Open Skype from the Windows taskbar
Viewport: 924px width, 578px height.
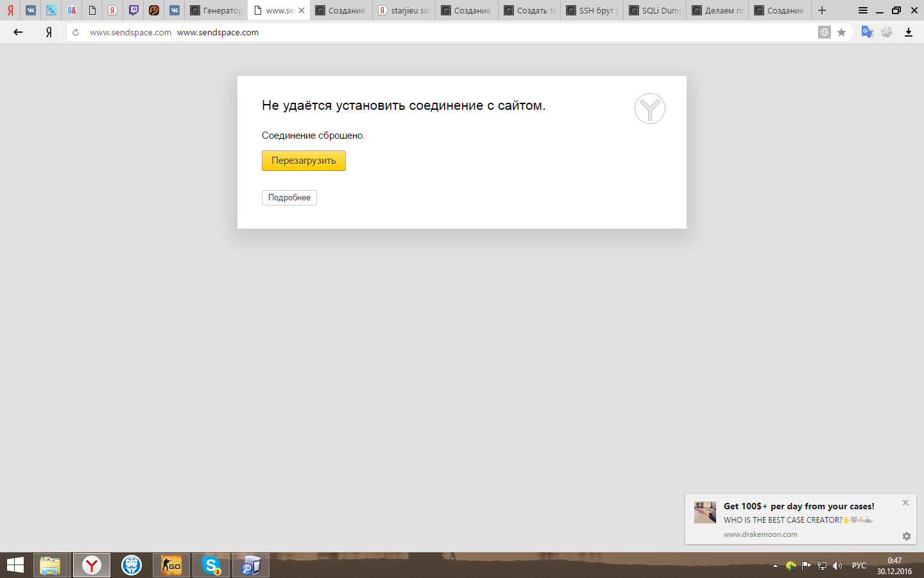(x=210, y=565)
